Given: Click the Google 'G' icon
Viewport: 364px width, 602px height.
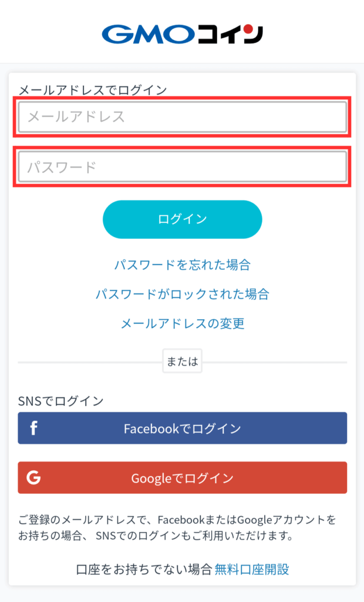Looking at the screenshot, I should (x=33, y=477).
